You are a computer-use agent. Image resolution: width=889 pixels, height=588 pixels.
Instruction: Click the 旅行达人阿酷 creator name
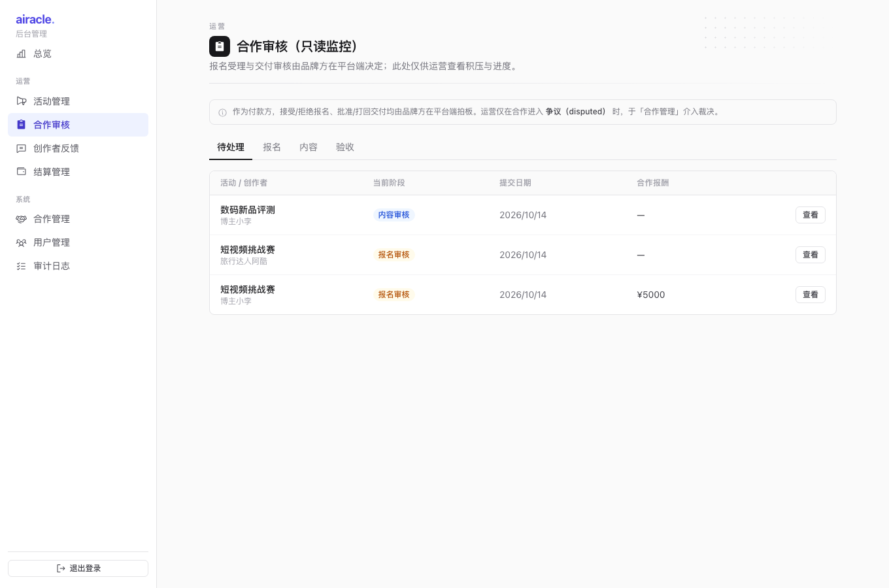244,261
